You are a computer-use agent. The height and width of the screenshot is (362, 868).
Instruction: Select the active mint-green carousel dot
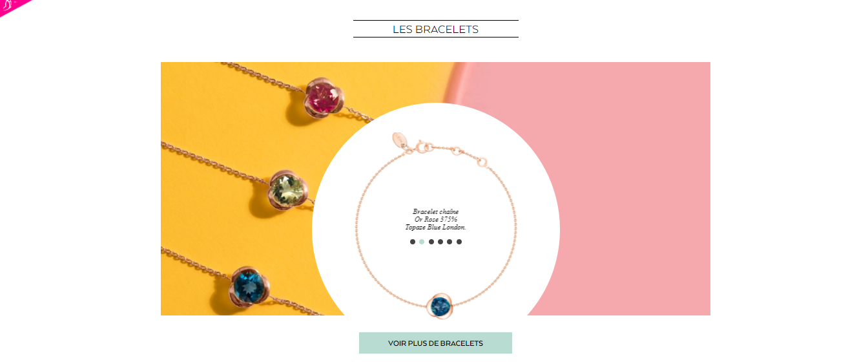[x=422, y=242]
